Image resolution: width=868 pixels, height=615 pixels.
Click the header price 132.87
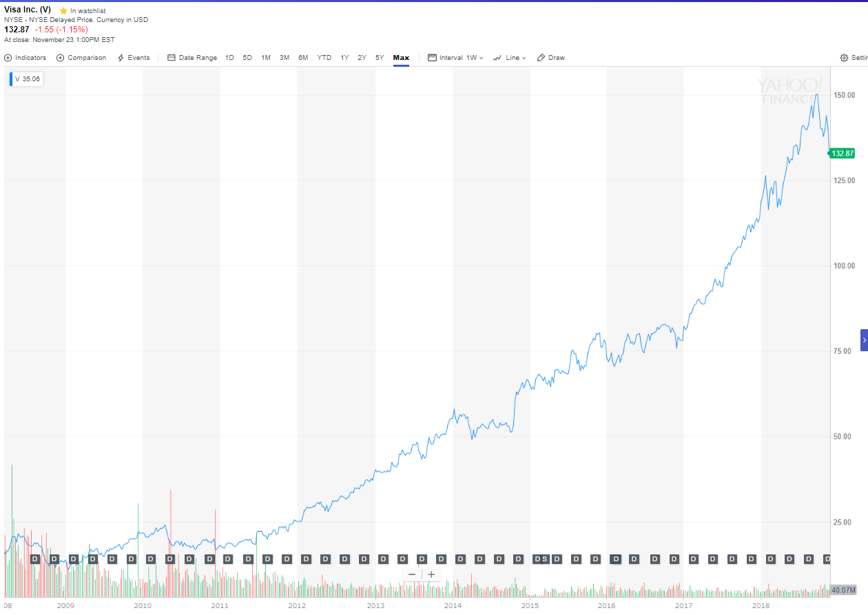coord(17,30)
